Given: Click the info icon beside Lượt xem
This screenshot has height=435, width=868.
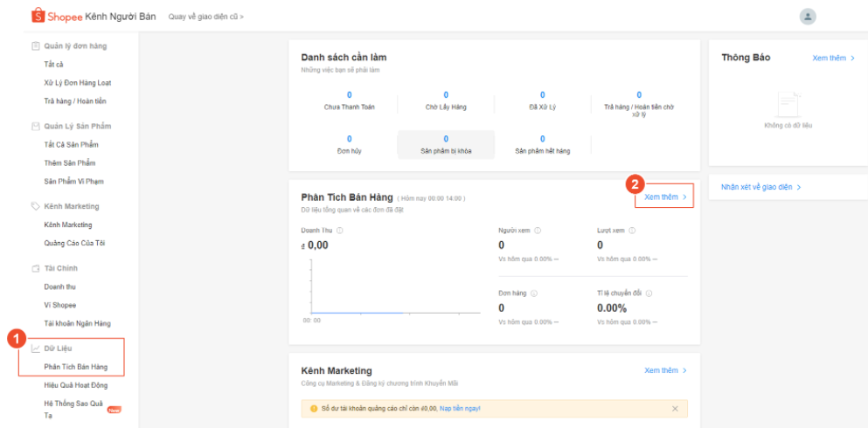Looking at the screenshot, I should (x=632, y=231).
